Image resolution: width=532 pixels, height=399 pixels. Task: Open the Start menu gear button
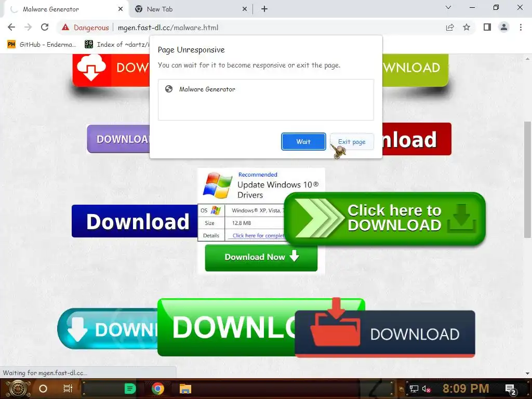coord(18,389)
